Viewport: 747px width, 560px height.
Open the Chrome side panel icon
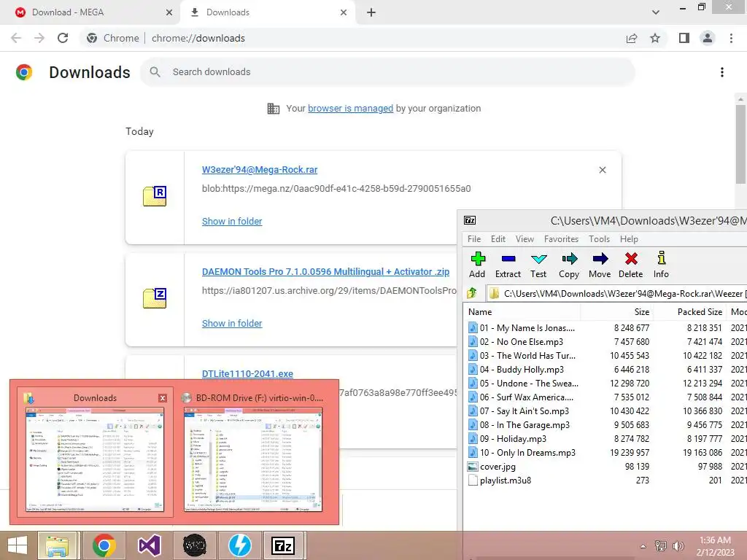point(684,38)
